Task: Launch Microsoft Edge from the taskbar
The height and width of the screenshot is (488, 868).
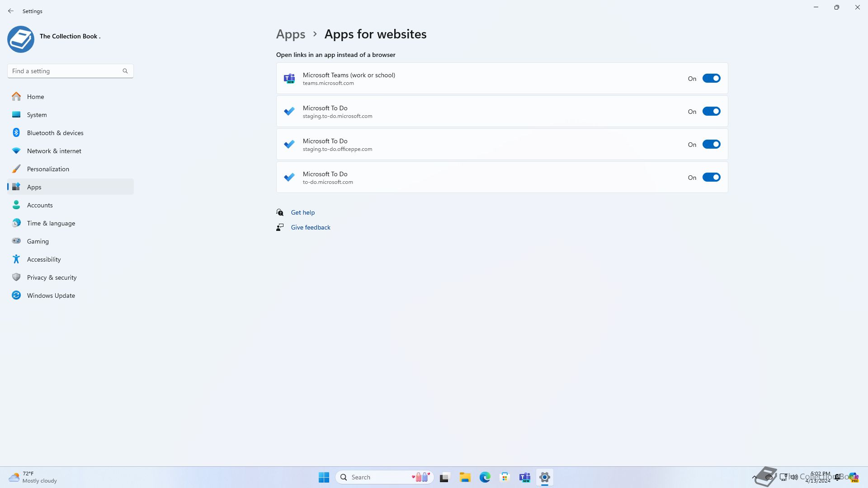Action: [x=485, y=477]
